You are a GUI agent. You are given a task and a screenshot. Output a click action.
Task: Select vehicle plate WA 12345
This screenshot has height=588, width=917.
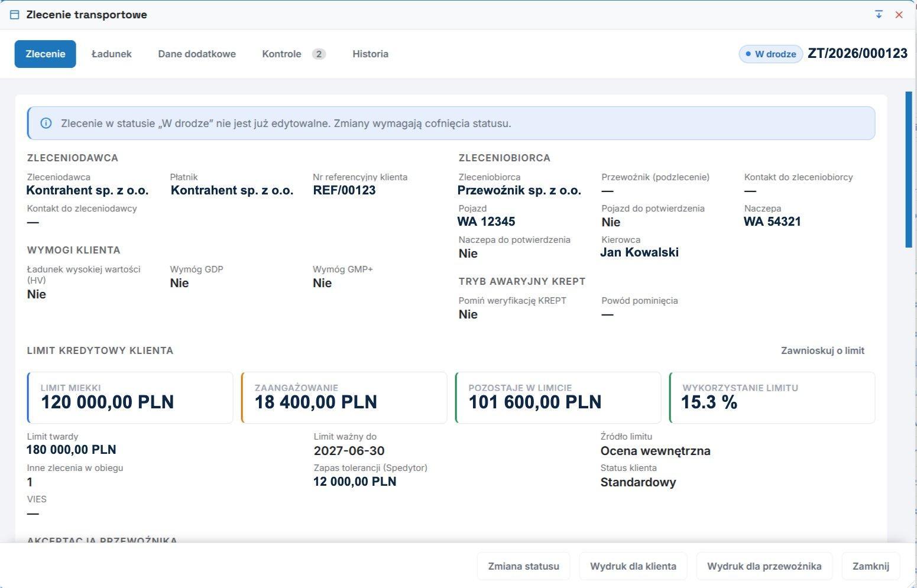(x=487, y=222)
